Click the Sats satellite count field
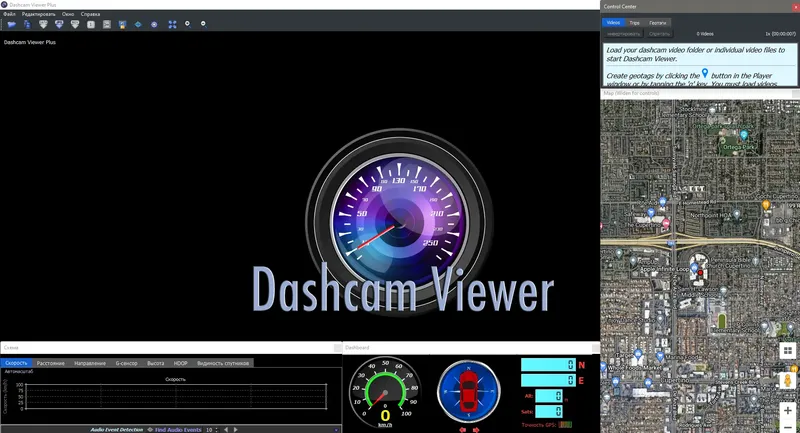 point(549,411)
